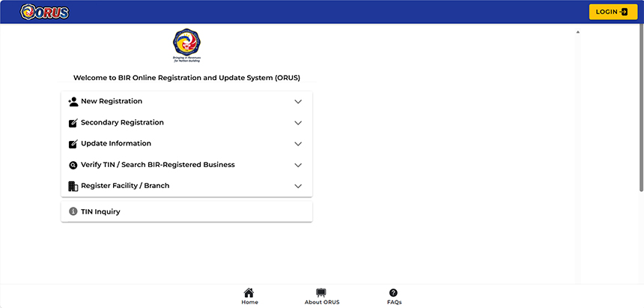Click the Welcome to BIR ORUS heading
The image size is (644, 308).
(x=186, y=77)
